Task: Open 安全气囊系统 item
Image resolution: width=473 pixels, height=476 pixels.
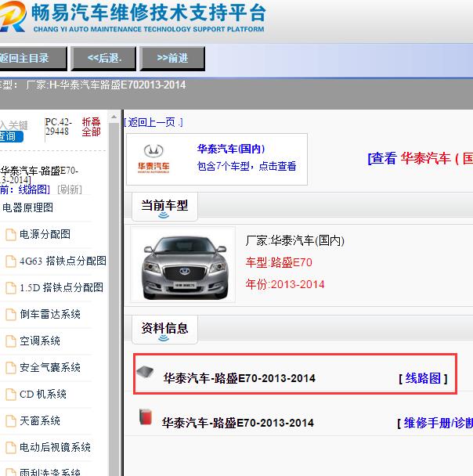Action: pos(50,368)
